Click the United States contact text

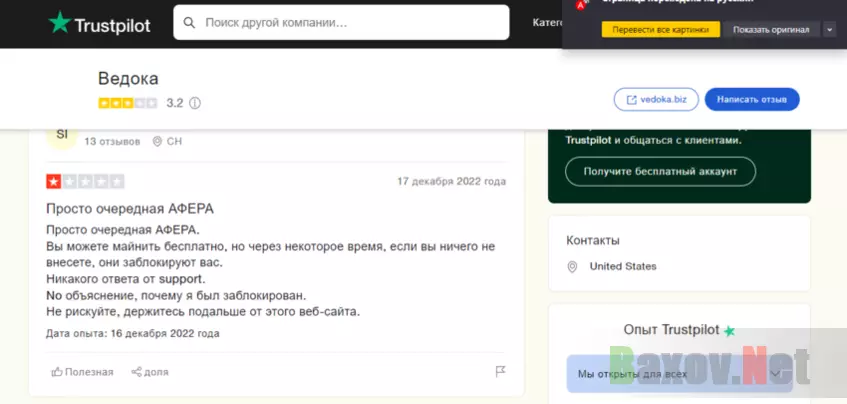623,266
